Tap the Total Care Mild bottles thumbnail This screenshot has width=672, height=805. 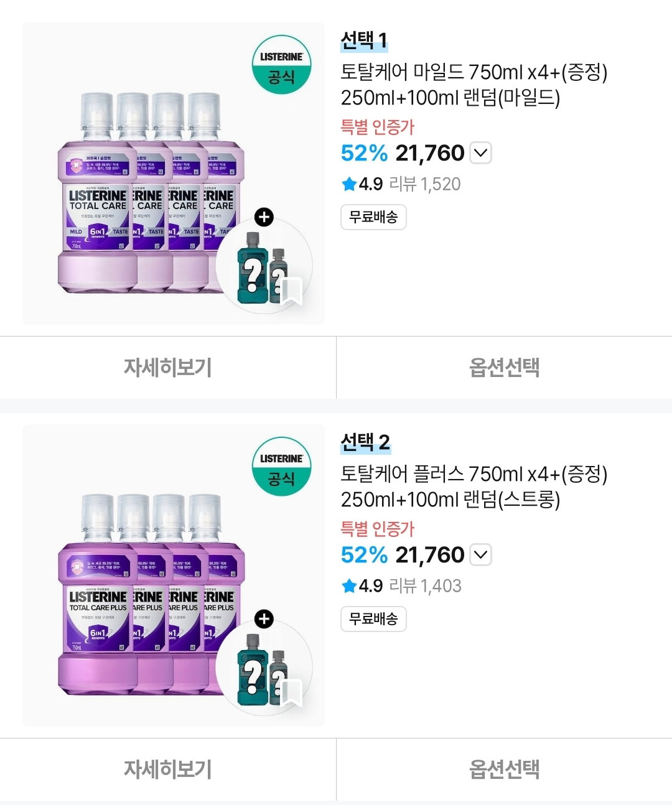coord(174,174)
